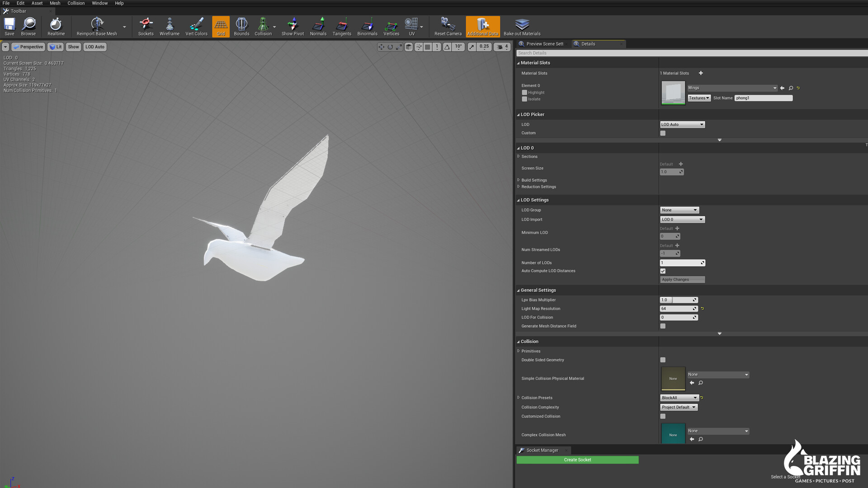The height and width of the screenshot is (488, 868).
Task: Expand the Build Settings section
Action: 519,180
